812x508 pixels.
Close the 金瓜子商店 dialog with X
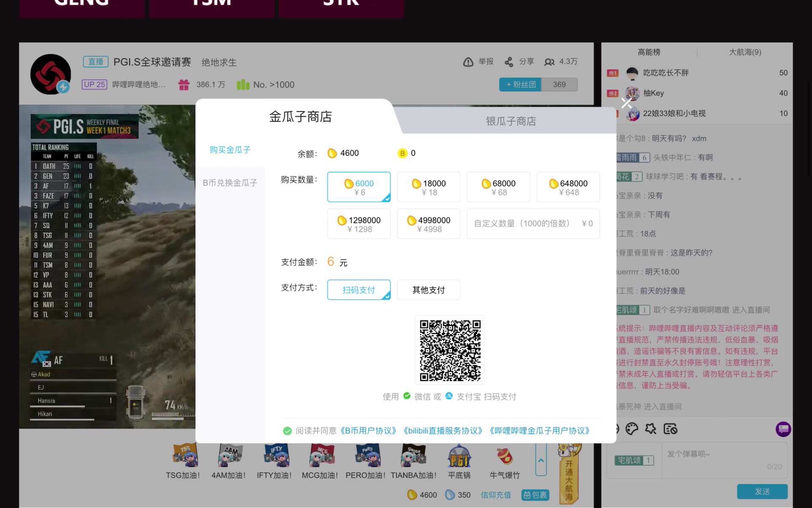pos(626,103)
